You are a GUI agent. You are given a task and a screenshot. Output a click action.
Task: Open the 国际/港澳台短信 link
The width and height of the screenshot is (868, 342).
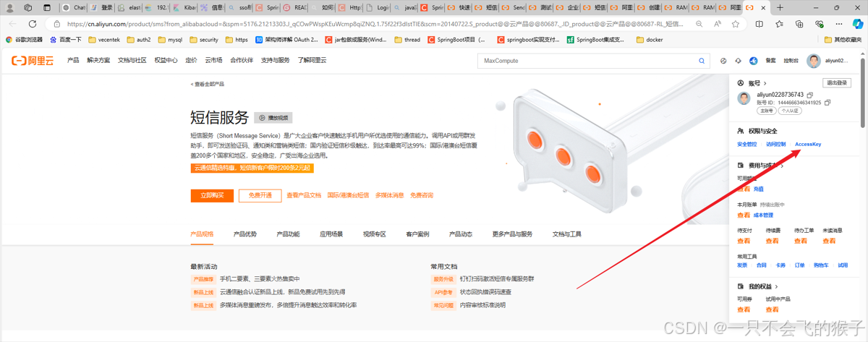click(348, 195)
